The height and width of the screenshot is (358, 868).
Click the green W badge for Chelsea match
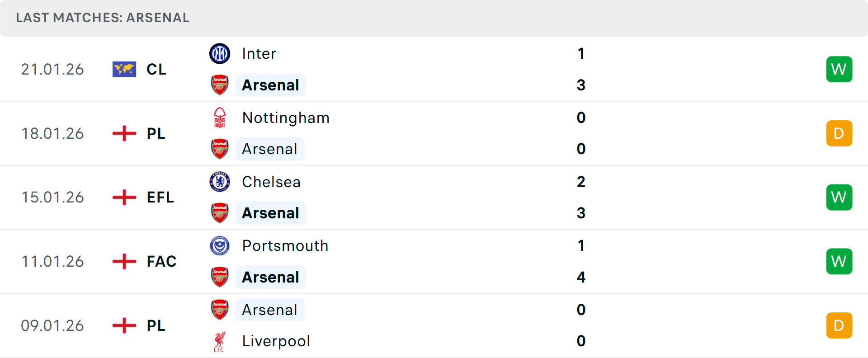tap(839, 197)
